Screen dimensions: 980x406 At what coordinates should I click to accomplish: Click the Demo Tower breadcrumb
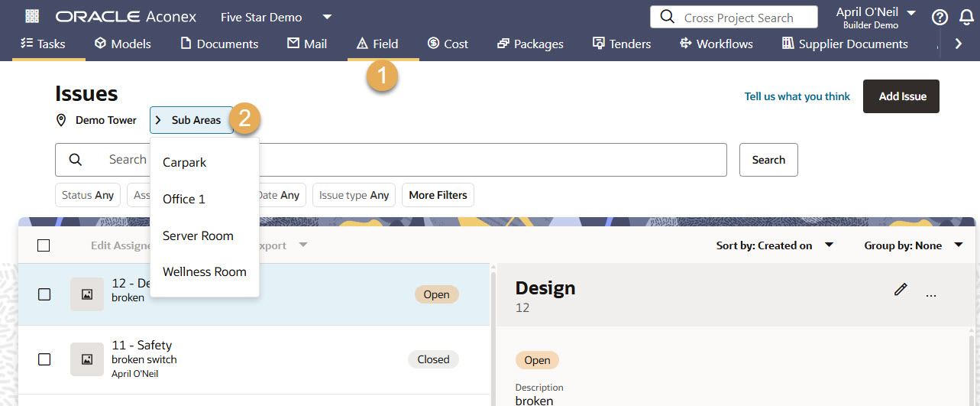pos(106,120)
